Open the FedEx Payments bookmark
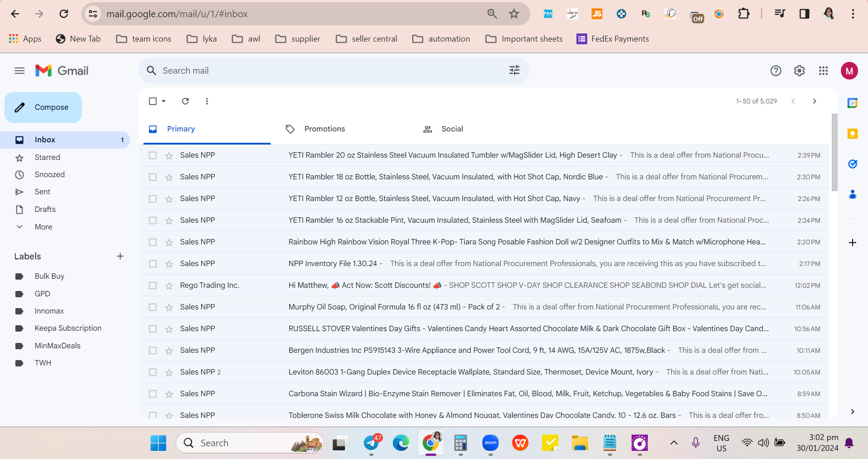Viewport: 868px width, 459px height. pos(613,39)
